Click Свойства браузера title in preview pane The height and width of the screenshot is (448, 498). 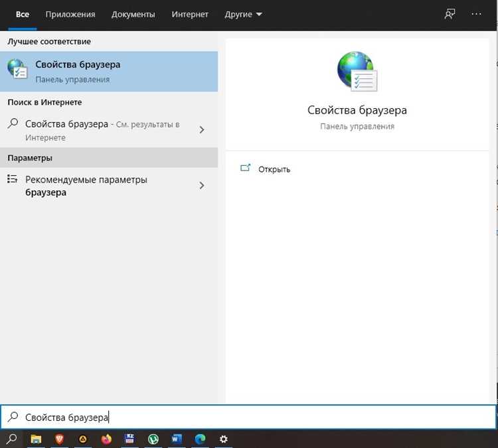tap(357, 110)
